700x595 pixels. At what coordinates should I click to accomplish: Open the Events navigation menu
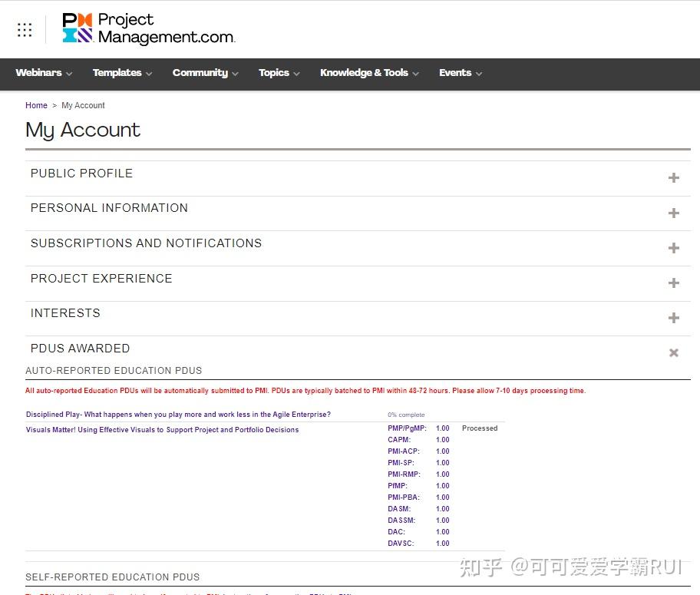(x=461, y=73)
